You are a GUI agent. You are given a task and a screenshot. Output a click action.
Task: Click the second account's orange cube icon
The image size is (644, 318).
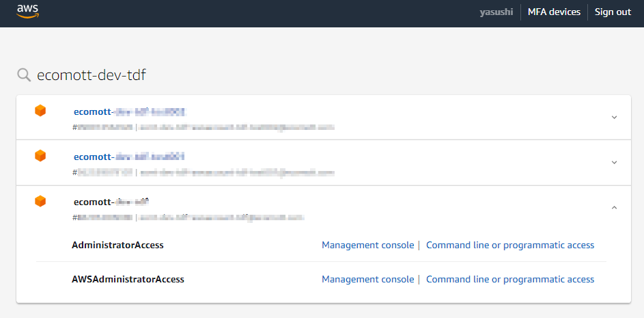coord(40,156)
